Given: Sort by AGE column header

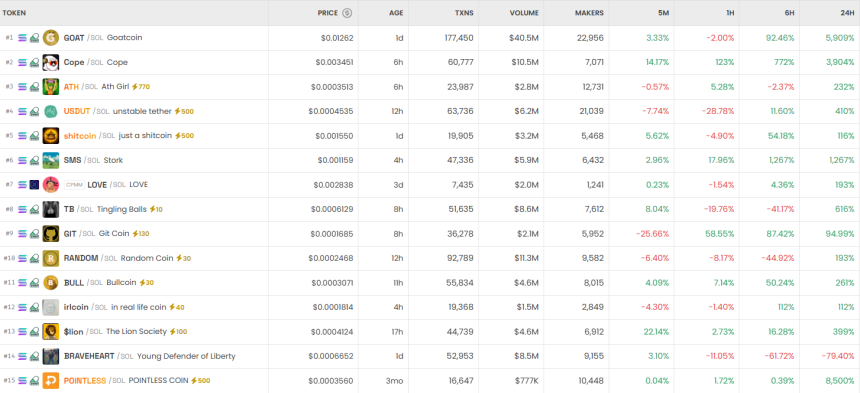Looking at the screenshot, I should [x=396, y=13].
